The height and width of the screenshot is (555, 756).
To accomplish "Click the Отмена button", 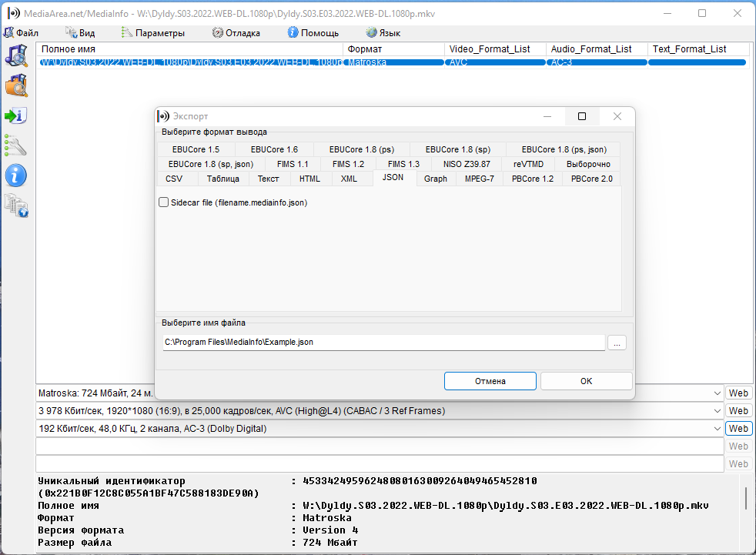I will click(x=490, y=381).
